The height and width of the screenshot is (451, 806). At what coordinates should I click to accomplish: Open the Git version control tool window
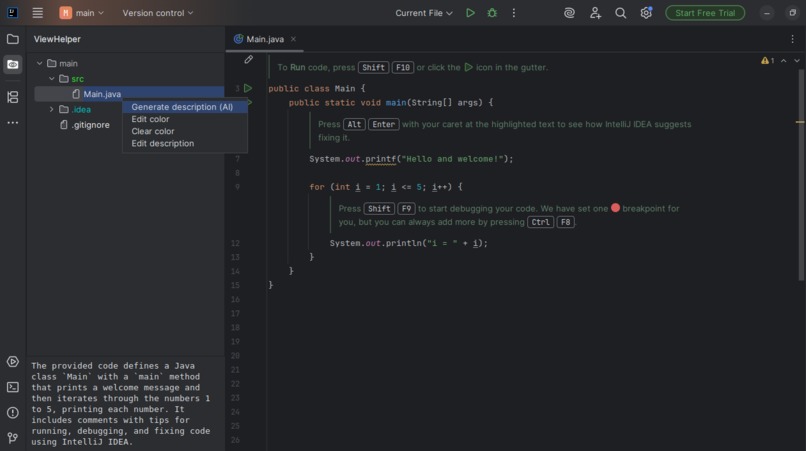(x=13, y=438)
